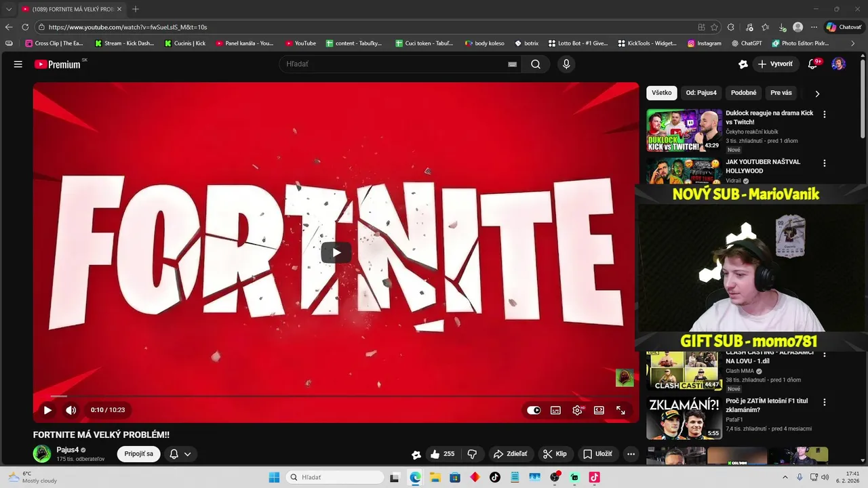868x488 pixels.
Task: Click the Zdieľať share button
Action: [510, 454]
